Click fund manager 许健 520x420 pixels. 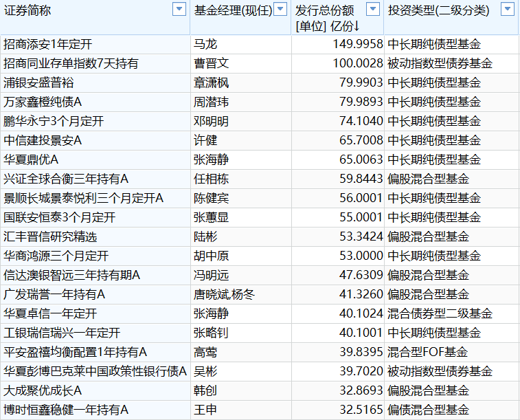click(205, 140)
